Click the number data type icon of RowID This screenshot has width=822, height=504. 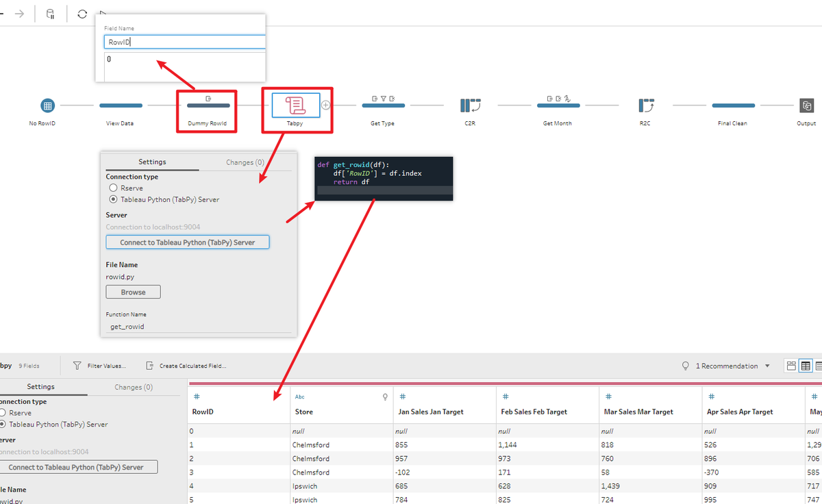tap(197, 396)
